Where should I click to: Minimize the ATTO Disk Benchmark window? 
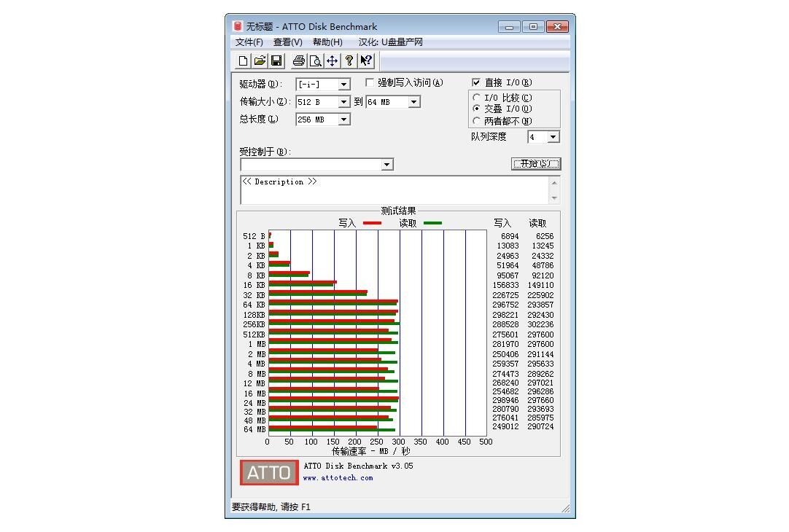pyautogui.click(x=509, y=27)
